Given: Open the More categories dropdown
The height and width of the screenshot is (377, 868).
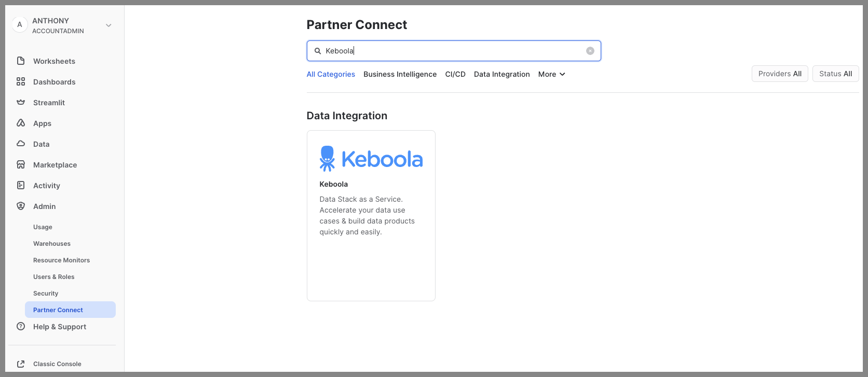Looking at the screenshot, I should 552,74.
